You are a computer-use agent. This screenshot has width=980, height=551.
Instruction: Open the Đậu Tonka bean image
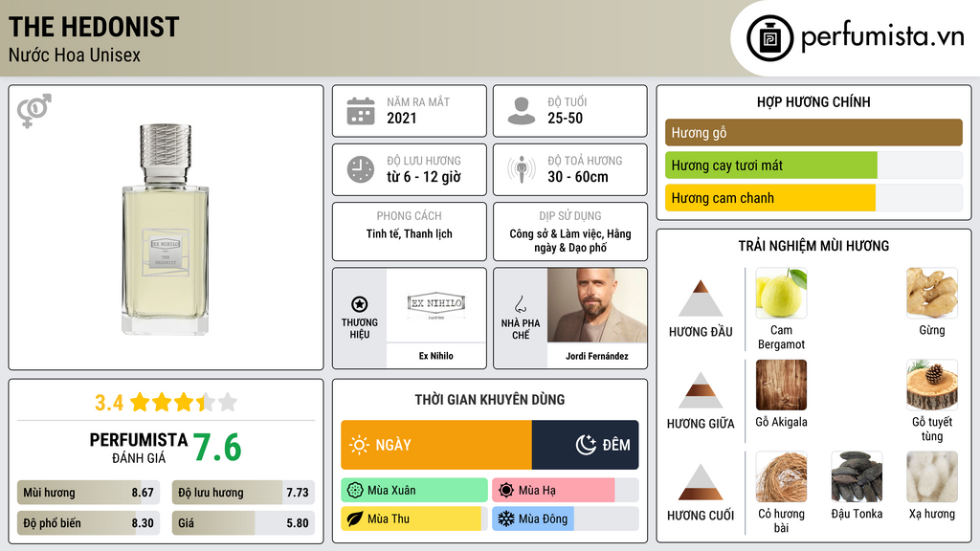(857, 476)
